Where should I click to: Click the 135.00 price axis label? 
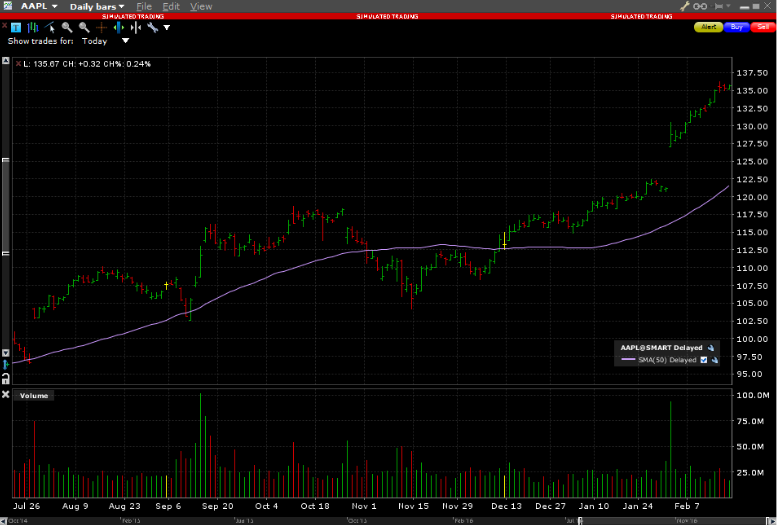click(752, 91)
